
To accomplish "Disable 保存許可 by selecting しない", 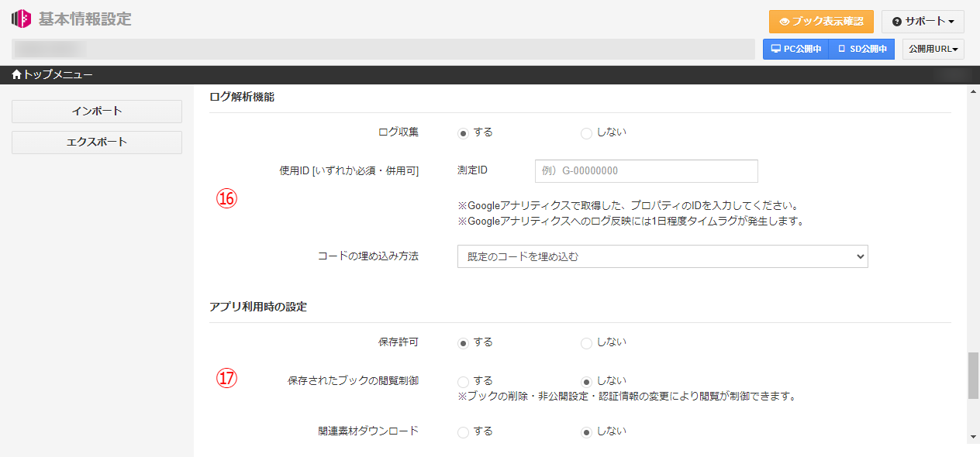I will 586,342.
